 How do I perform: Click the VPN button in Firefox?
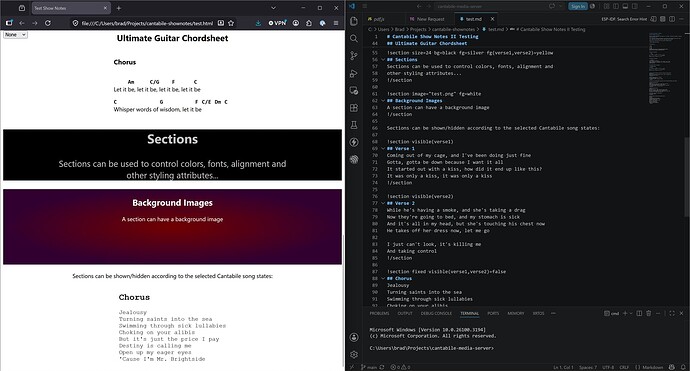coord(277,23)
